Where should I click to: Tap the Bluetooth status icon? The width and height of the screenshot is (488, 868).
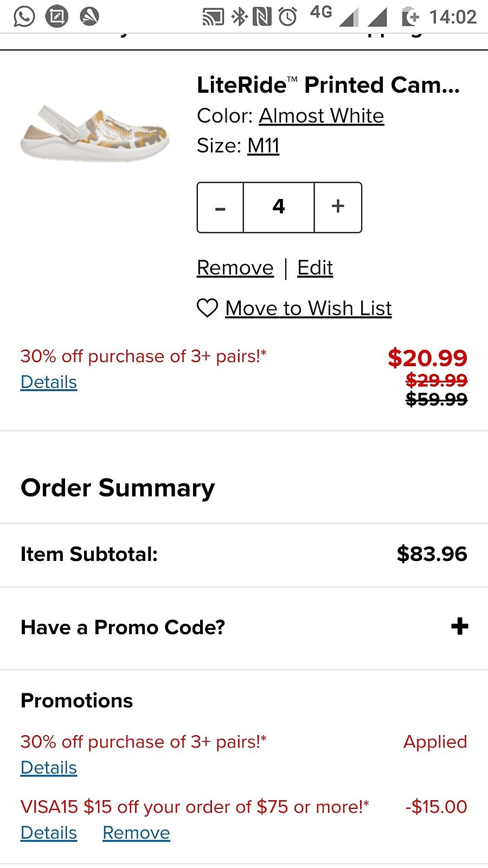coord(239,17)
